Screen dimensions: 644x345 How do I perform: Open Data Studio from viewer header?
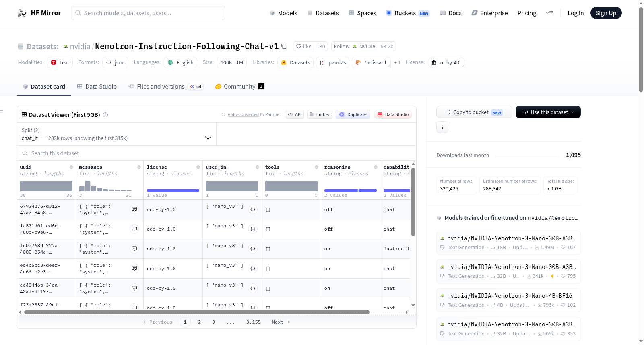click(392, 114)
